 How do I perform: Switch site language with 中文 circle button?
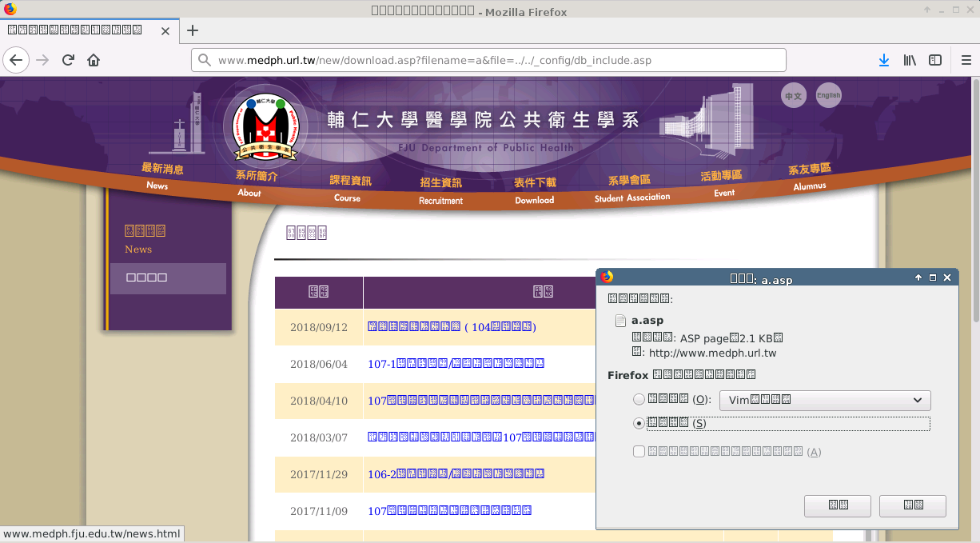click(x=794, y=95)
